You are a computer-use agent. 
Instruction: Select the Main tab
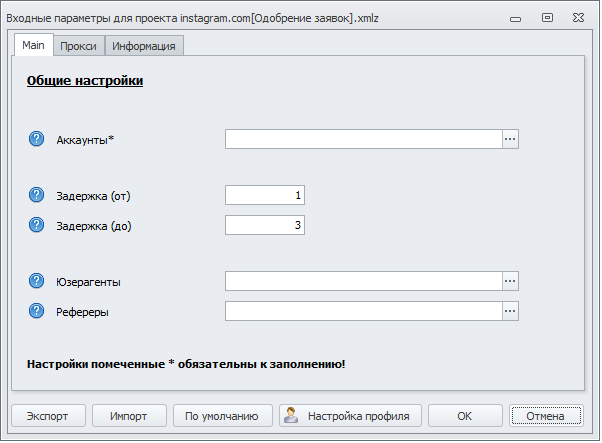33,45
